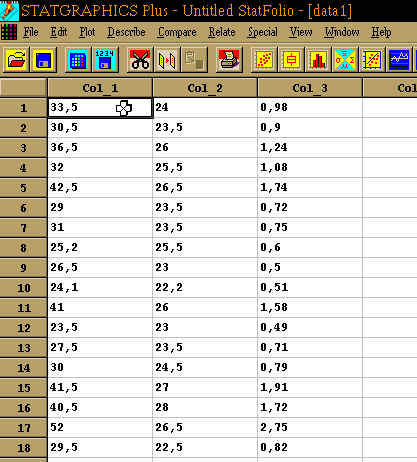Image resolution: width=417 pixels, height=462 pixels.
Task: Click the cell showing 42,5
Action: coord(100,188)
